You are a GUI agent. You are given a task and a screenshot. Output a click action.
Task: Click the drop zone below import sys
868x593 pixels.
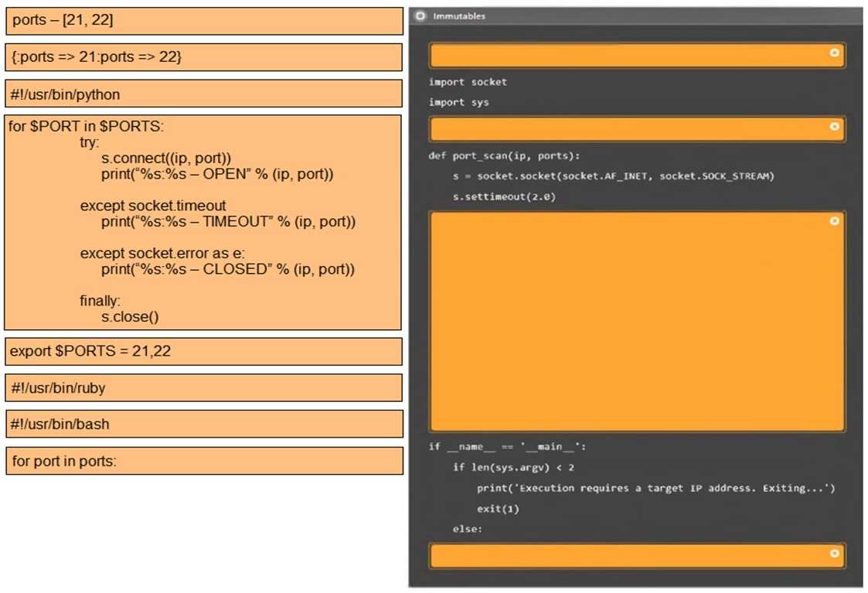(x=626, y=128)
